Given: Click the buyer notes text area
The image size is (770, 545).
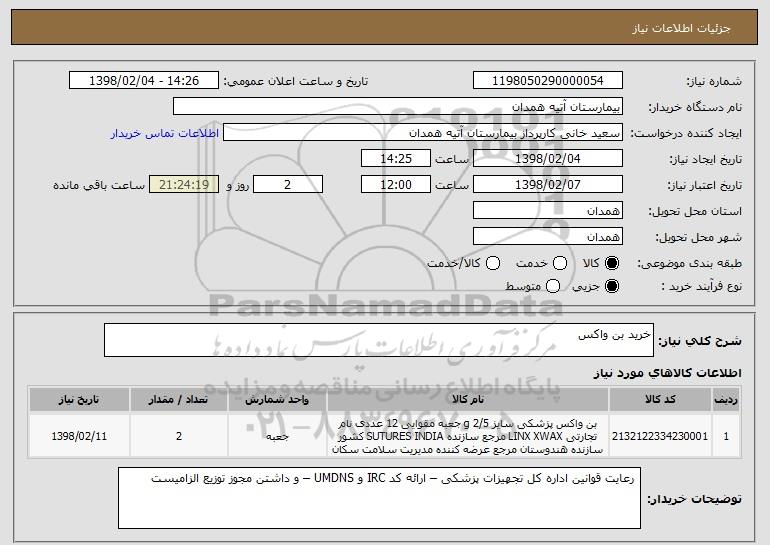Looking at the screenshot, I should click(379, 498).
